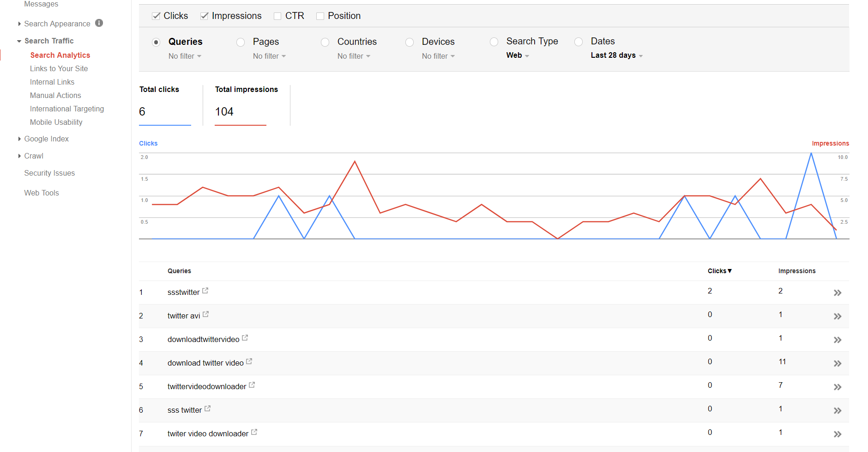Open external link icon beside sss twitter

(208, 409)
